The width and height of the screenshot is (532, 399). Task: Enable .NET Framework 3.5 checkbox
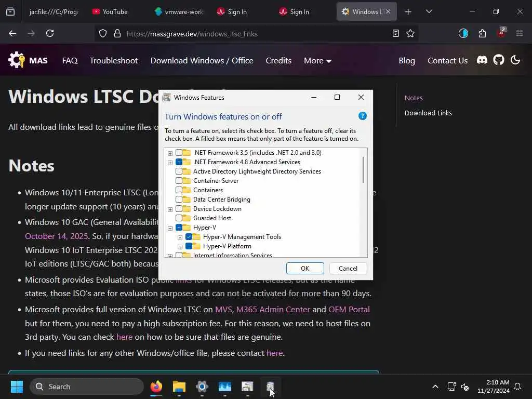pyautogui.click(x=179, y=153)
